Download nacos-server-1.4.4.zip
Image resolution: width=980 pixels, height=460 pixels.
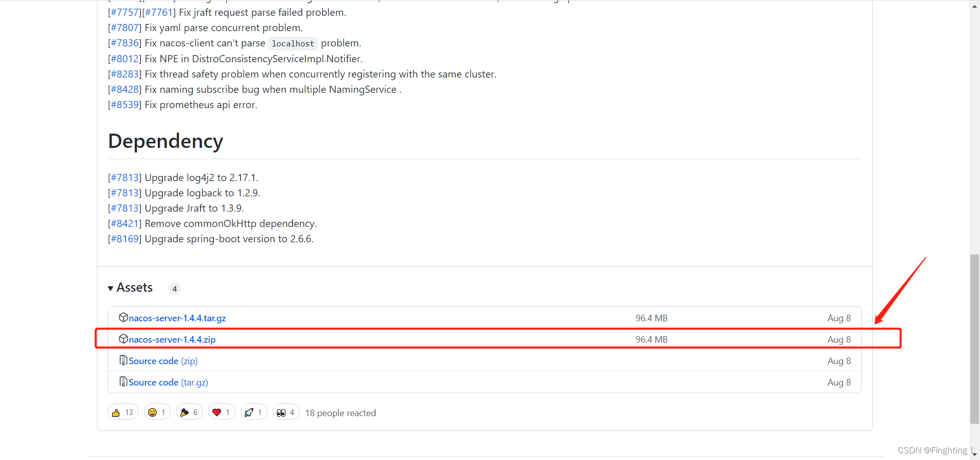point(172,339)
